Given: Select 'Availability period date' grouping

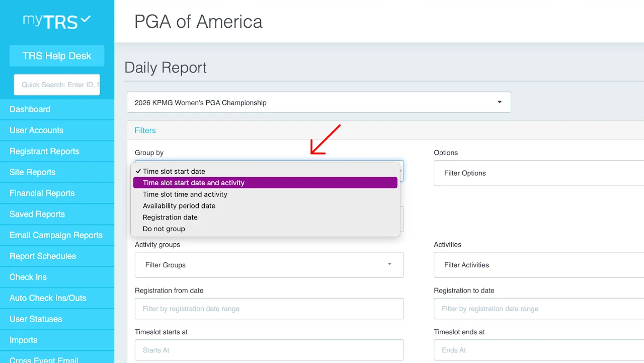Looking at the screenshot, I should (x=265, y=206).
